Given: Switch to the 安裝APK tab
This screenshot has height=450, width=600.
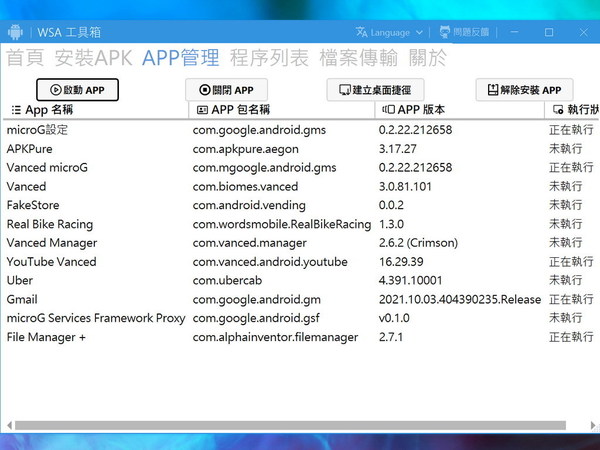Looking at the screenshot, I should tap(93, 58).
